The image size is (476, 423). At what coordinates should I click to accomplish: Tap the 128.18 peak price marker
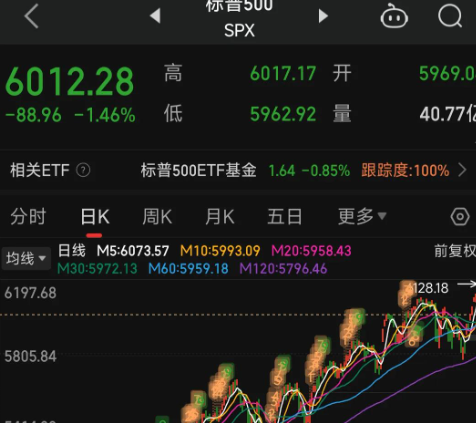coord(430,288)
